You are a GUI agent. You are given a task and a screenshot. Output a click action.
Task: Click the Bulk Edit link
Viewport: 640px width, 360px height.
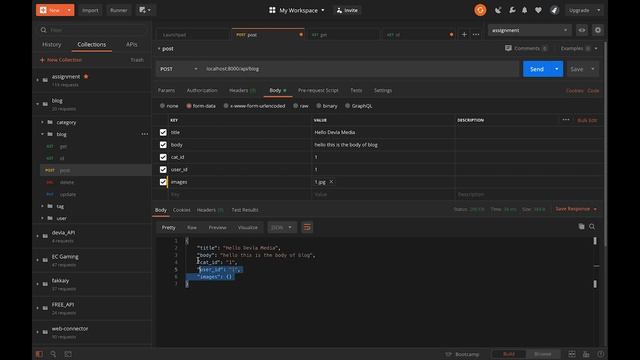(x=587, y=120)
